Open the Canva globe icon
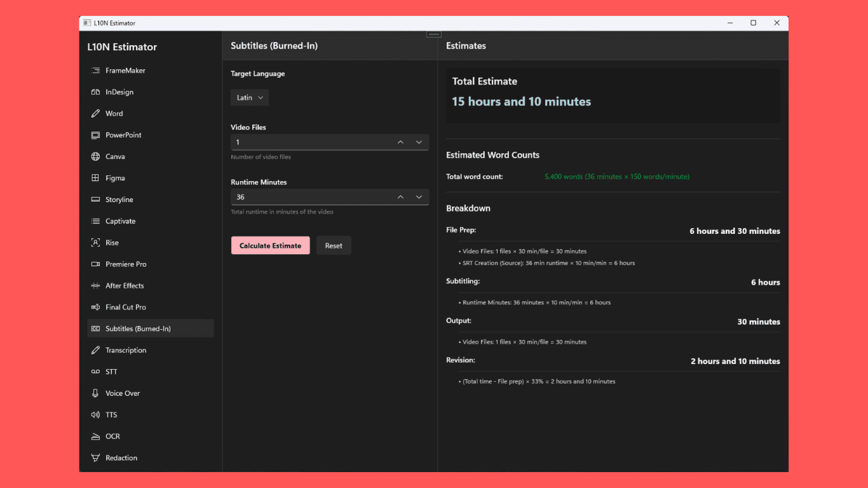This screenshot has height=488, width=868. pos(94,156)
